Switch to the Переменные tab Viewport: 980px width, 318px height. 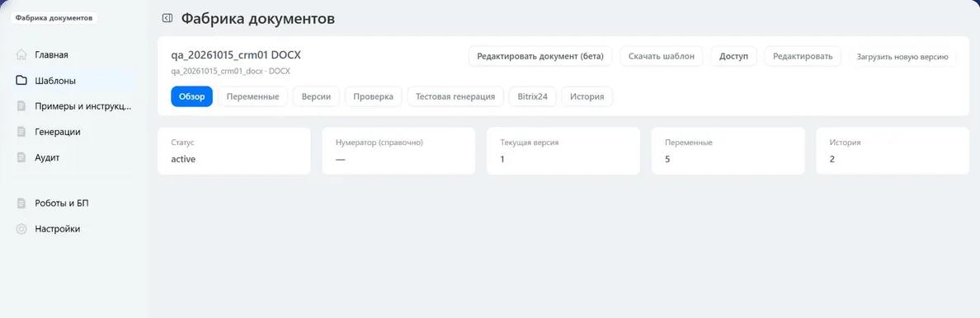tap(252, 97)
